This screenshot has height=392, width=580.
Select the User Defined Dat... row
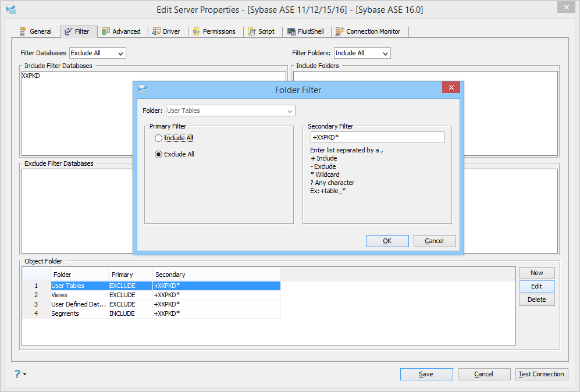(151, 304)
